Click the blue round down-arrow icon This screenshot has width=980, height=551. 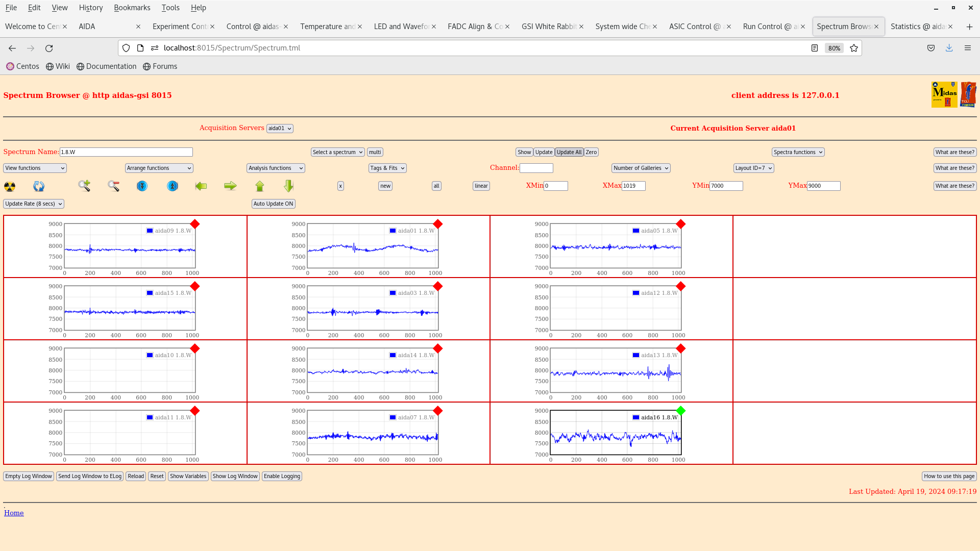[x=142, y=186]
